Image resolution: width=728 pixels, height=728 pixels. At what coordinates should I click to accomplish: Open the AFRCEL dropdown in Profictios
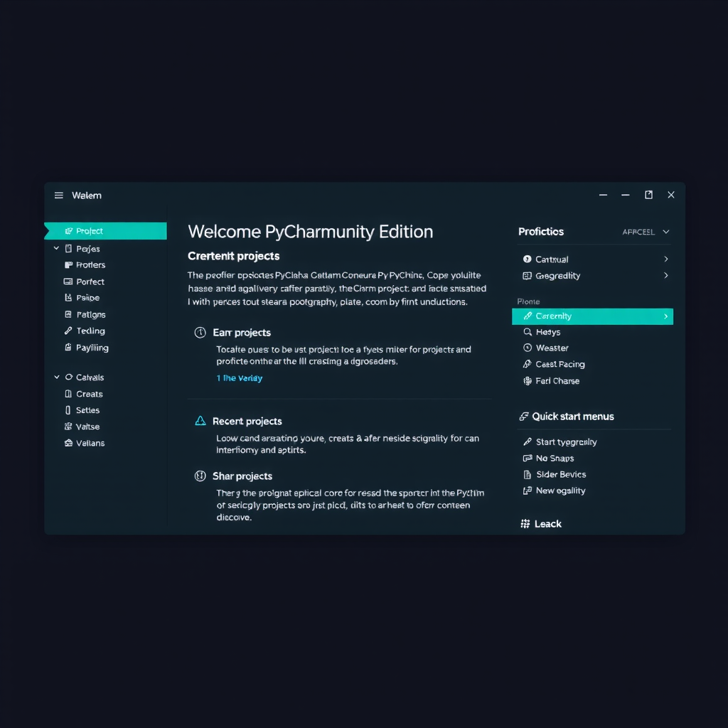[x=645, y=231]
